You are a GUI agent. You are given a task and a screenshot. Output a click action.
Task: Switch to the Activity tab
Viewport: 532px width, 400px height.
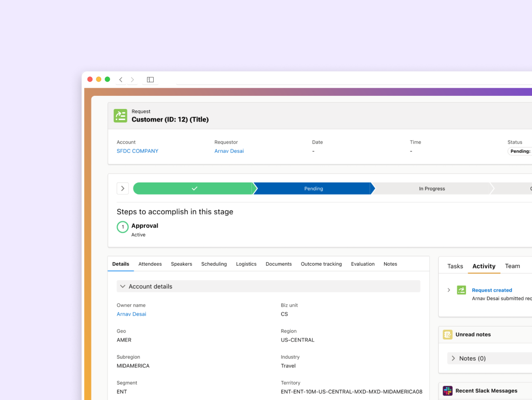click(x=484, y=266)
